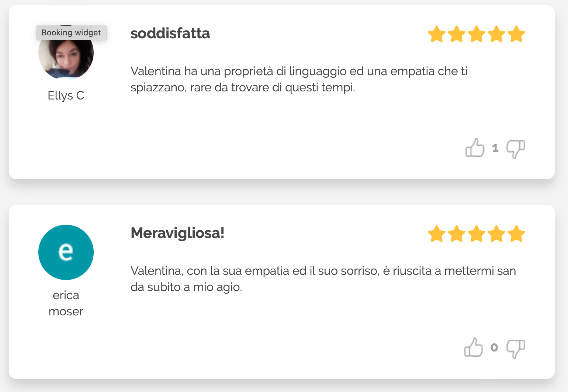Click thumbs up on Ellys C's review
568x392 pixels.
[x=475, y=148]
